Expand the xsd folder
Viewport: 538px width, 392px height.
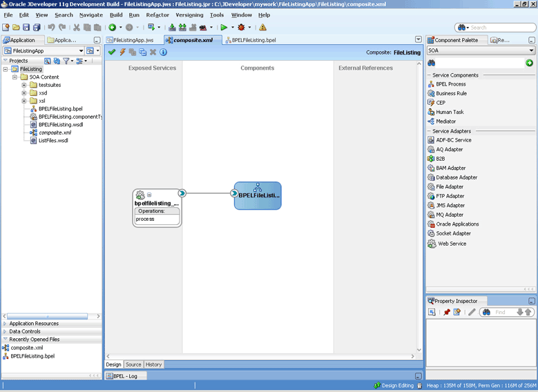[24, 93]
